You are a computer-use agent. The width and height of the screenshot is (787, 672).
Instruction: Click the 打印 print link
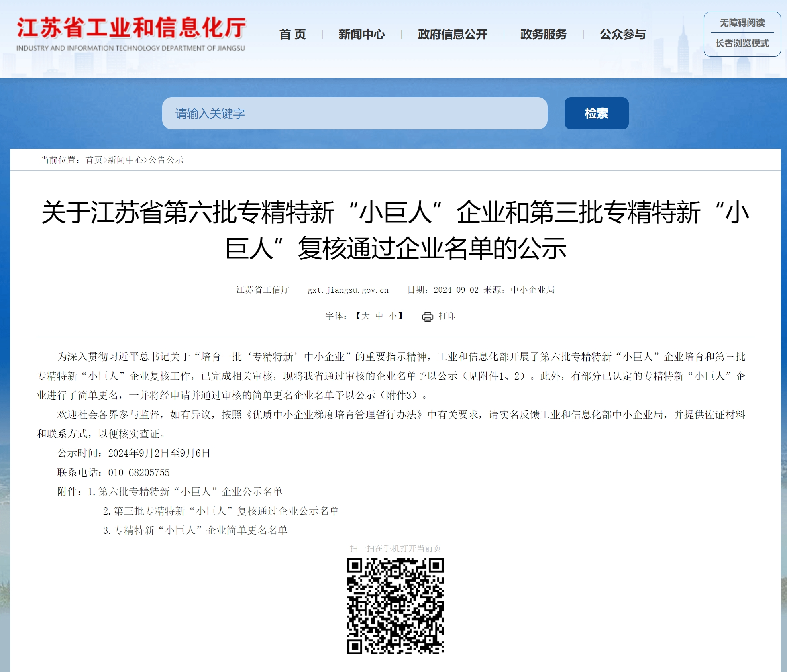447,316
